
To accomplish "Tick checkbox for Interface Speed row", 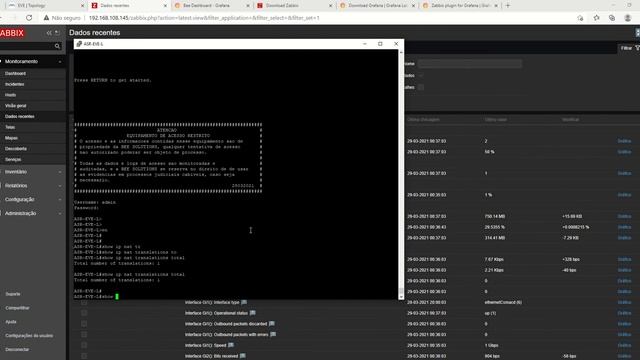I will point(84,345).
